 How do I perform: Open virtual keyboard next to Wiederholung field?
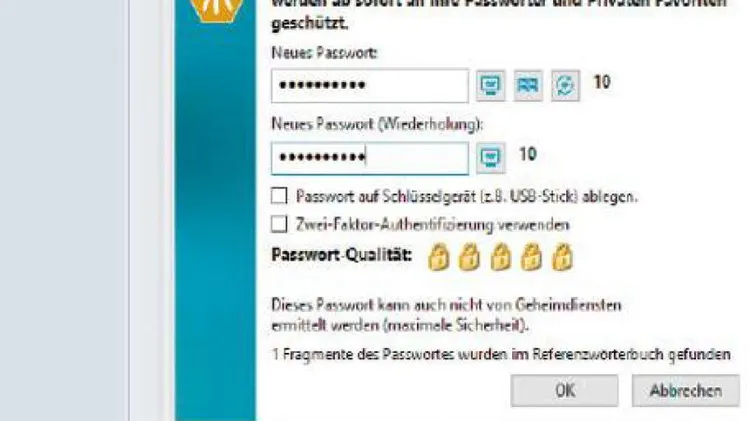pyautogui.click(x=490, y=158)
